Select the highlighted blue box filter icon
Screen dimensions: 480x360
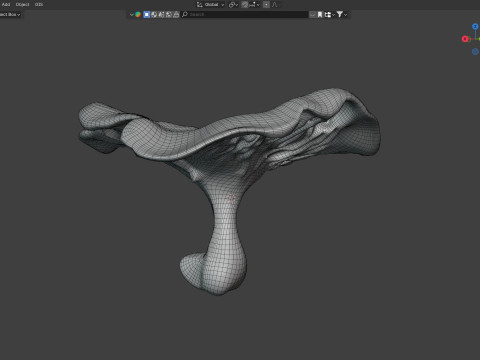(146, 14)
